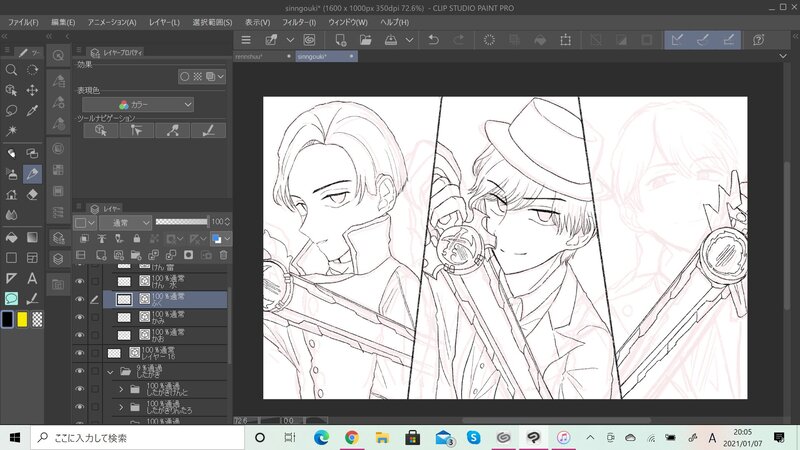800x450 pixels.
Task: Open the palette color dropdown in layer panel
Action: click(x=85, y=222)
